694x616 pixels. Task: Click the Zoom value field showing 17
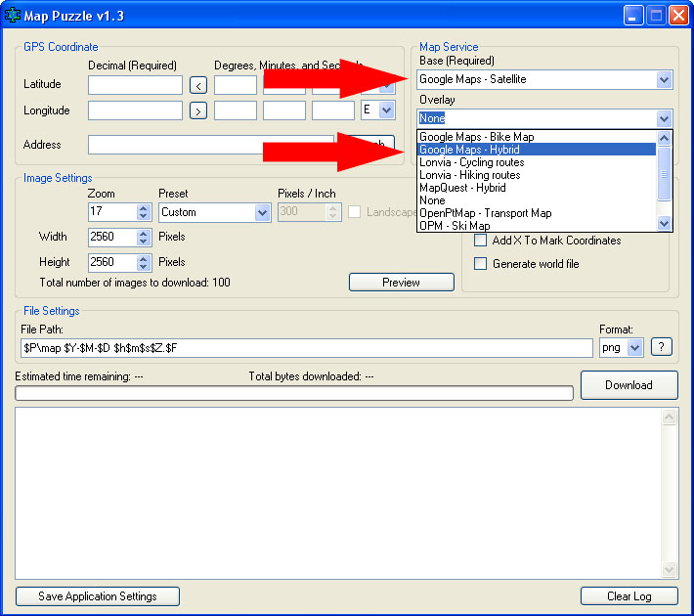click(x=112, y=212)
